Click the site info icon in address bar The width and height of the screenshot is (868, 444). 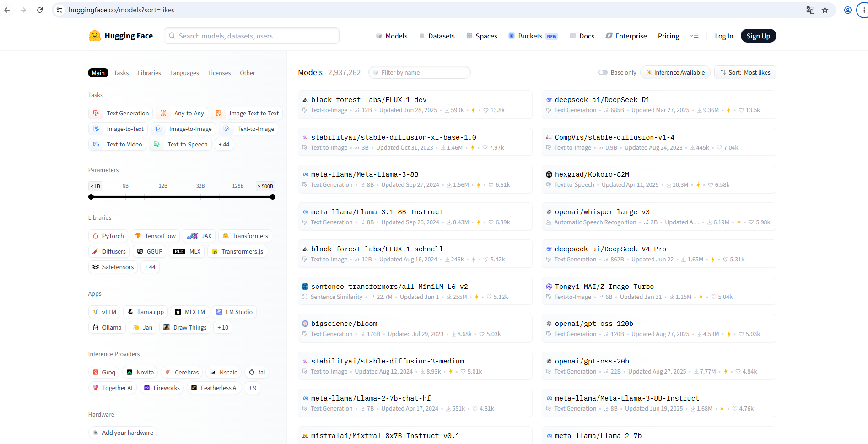pos(59,10)
